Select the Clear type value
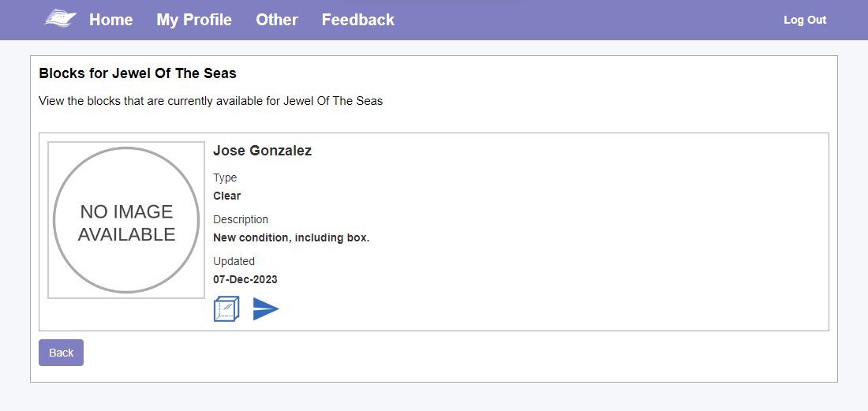Viewport: 868px width, 411px height. (x=227, y=196)
